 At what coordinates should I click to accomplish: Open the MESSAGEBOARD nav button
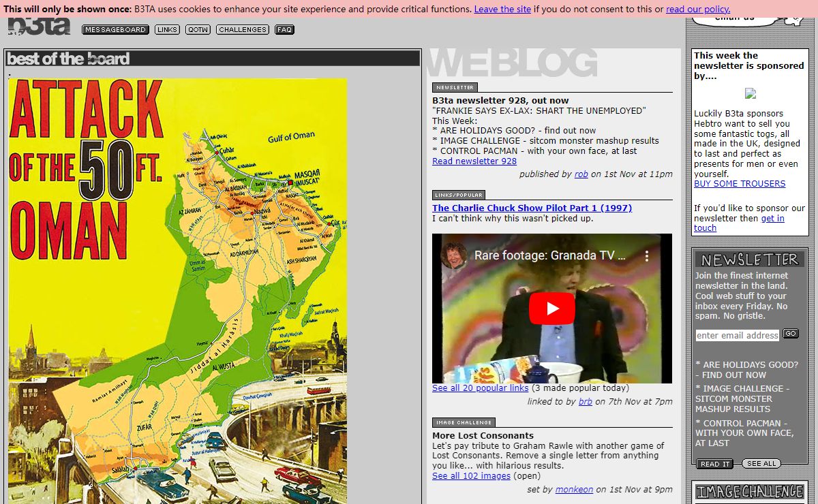tap(115, 30)
